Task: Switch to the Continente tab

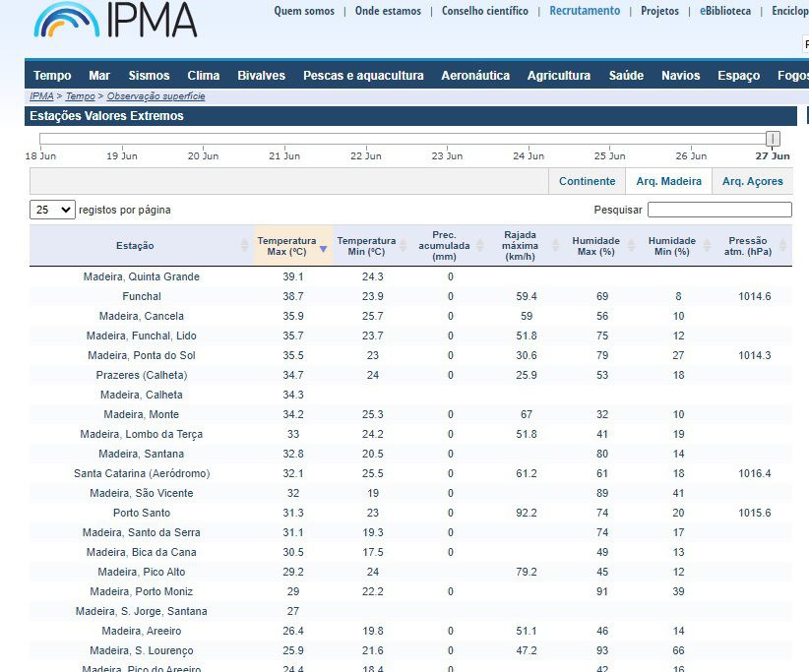Action: (x=587, y=181)
